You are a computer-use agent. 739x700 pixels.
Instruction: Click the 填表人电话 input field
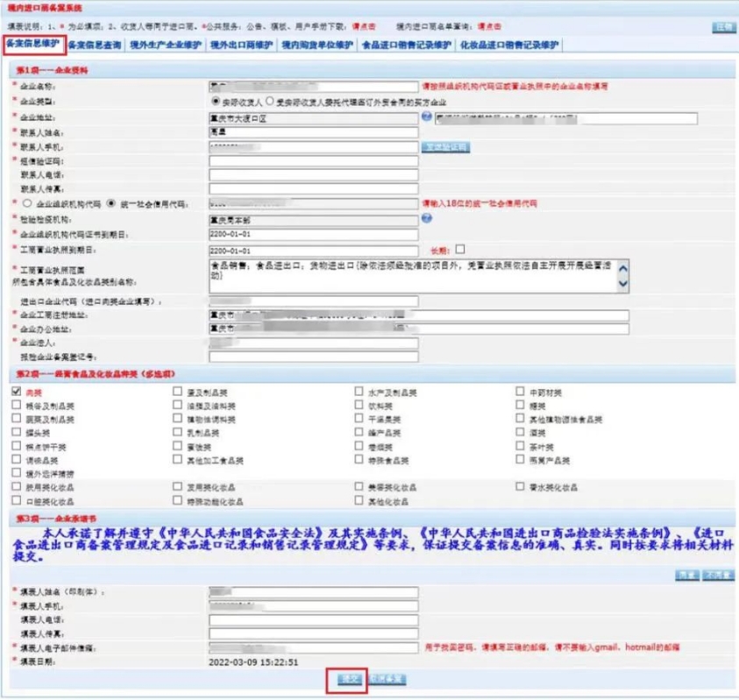(x=313, y=620)
